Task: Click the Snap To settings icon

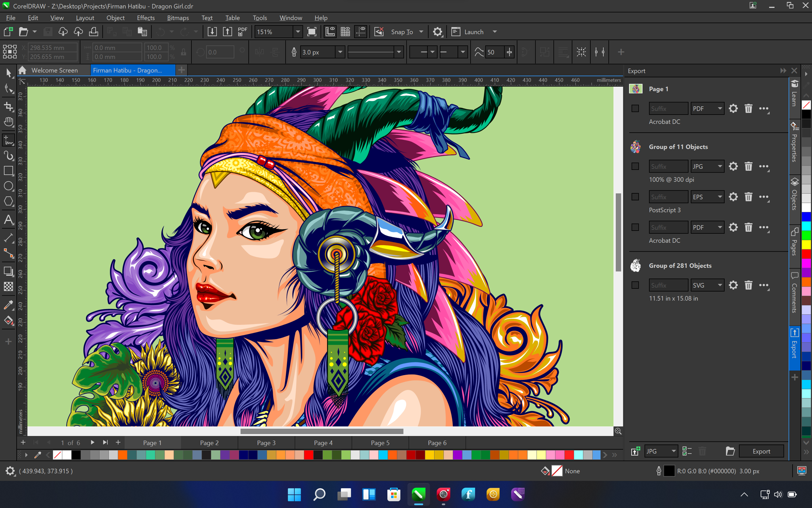Action: (438, 32)
